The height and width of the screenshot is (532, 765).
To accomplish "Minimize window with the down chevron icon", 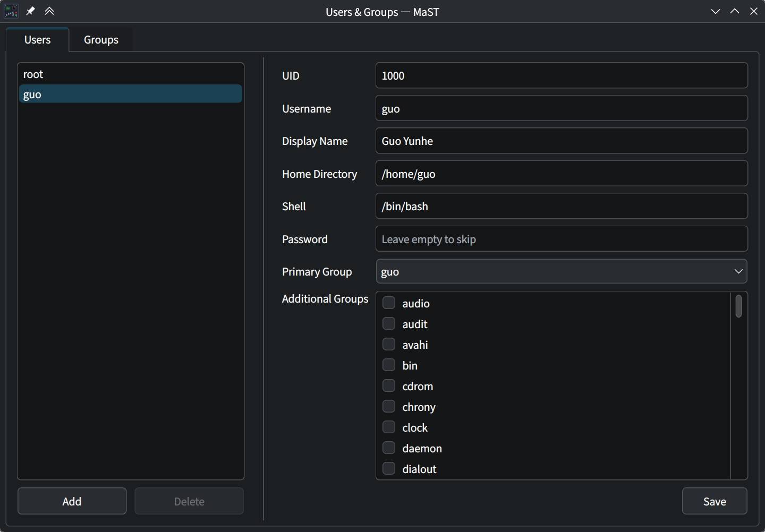I will coord(716,11).
